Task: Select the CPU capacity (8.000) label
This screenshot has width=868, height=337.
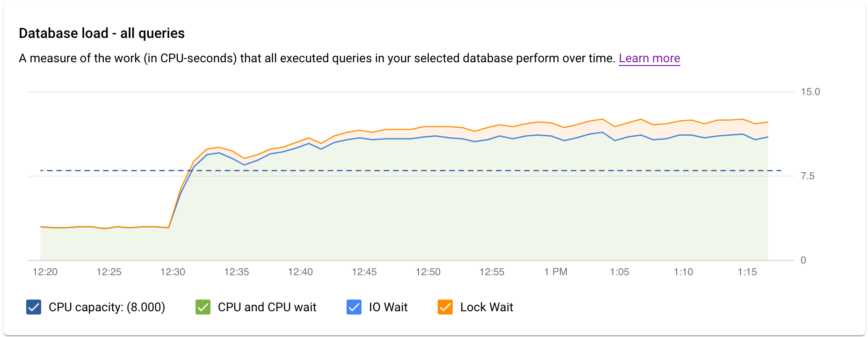Action: [x=107, y=308]
